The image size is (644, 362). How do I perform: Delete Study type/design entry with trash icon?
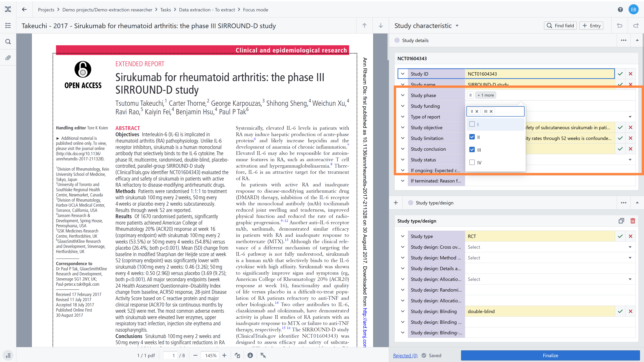pos(632,221)
